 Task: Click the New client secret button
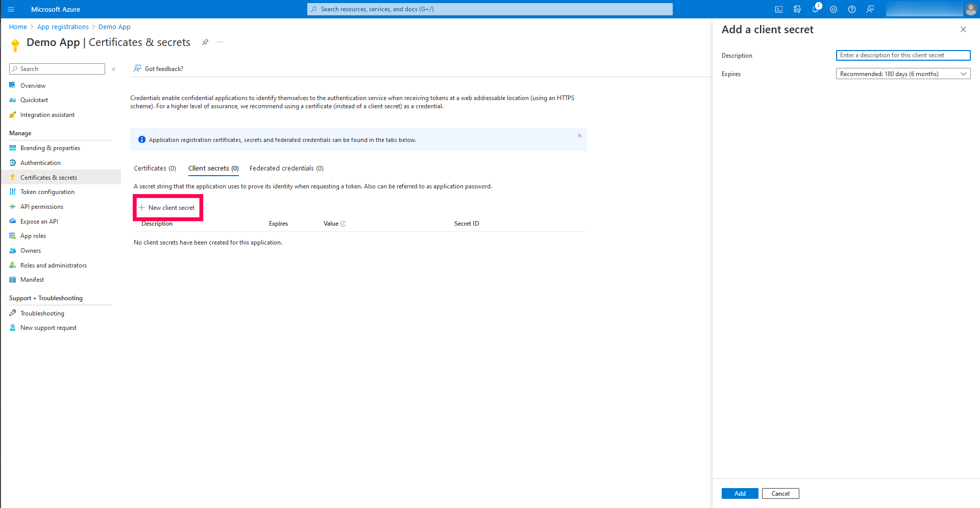[167, 207]
